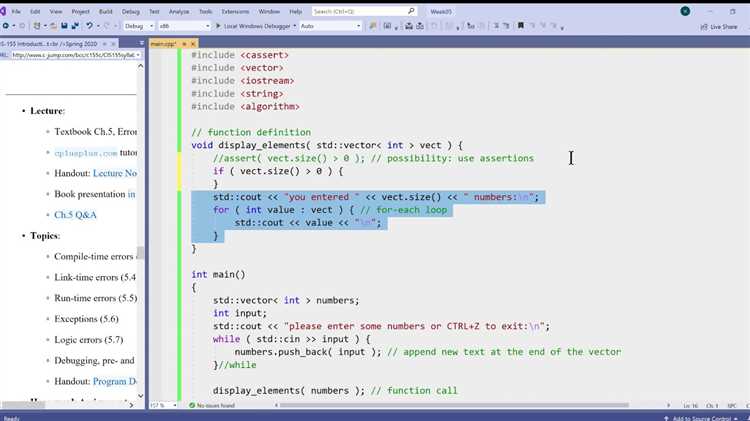Open the Help menu
The width and height of the screenshot is (750, 421).
(x=296, y=11)
